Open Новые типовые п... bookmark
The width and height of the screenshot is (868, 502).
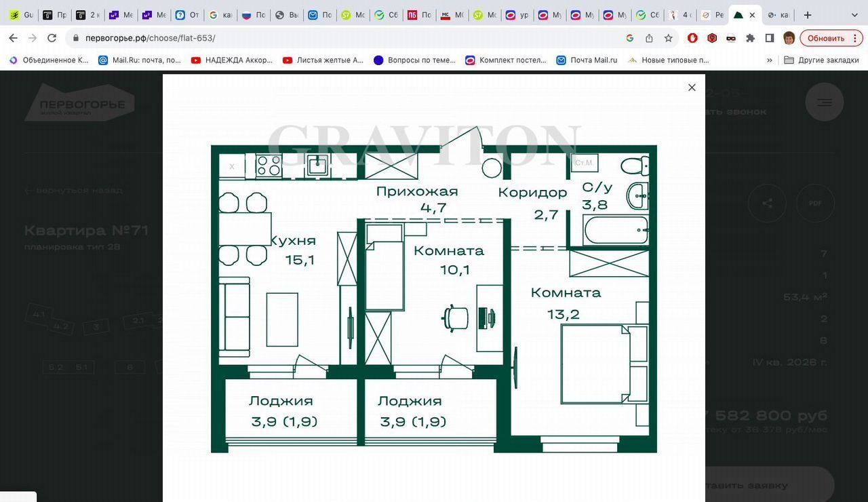669,60
